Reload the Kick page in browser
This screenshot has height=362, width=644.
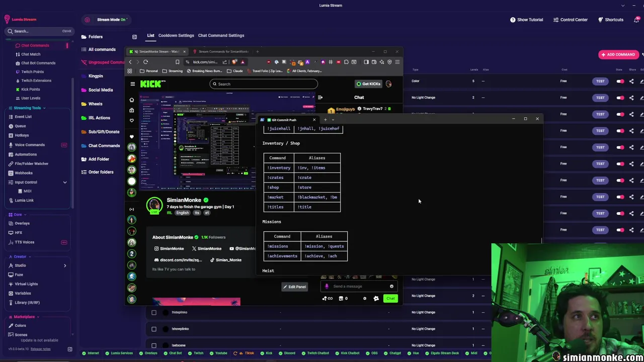[x=145, y=62]
